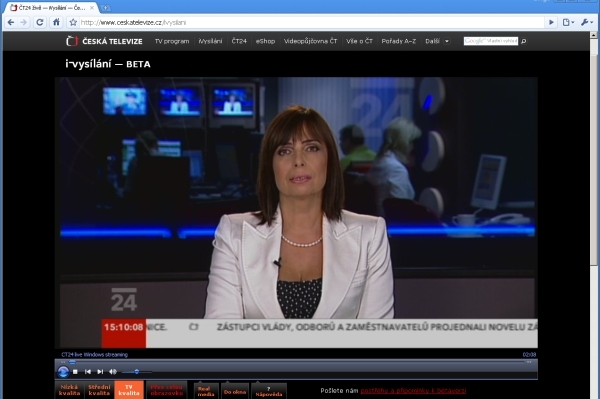The image size is (600, 399).
Task: Mute the player volume speaker icon
Action: [113, 371]
